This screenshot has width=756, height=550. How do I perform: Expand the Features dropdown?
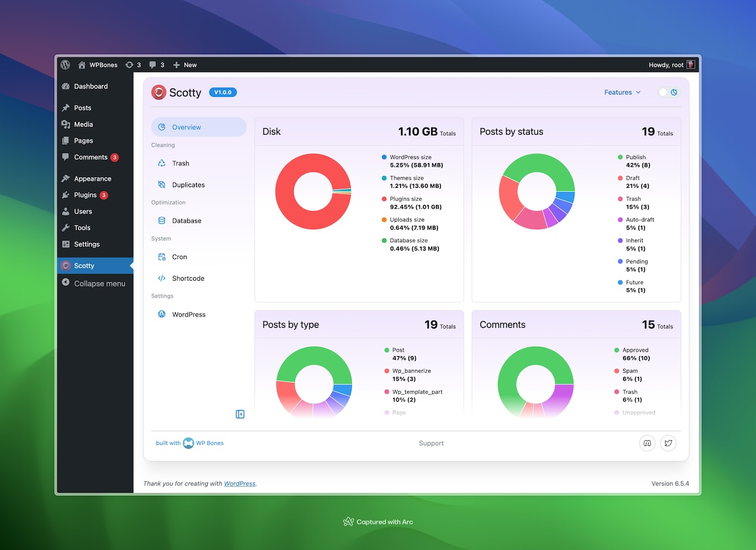tap(623, 92)
